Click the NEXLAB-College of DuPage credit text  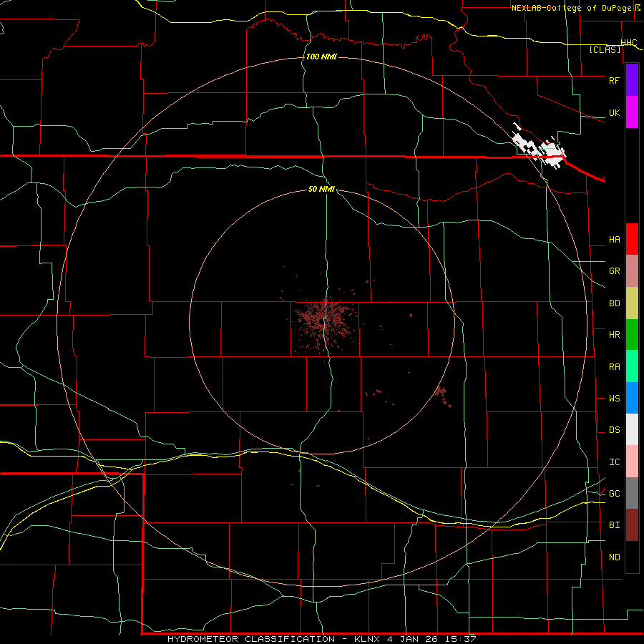click(571, 8)
